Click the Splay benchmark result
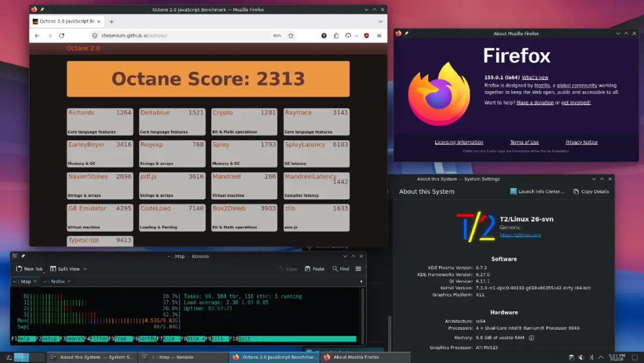 tap(244, 154)
